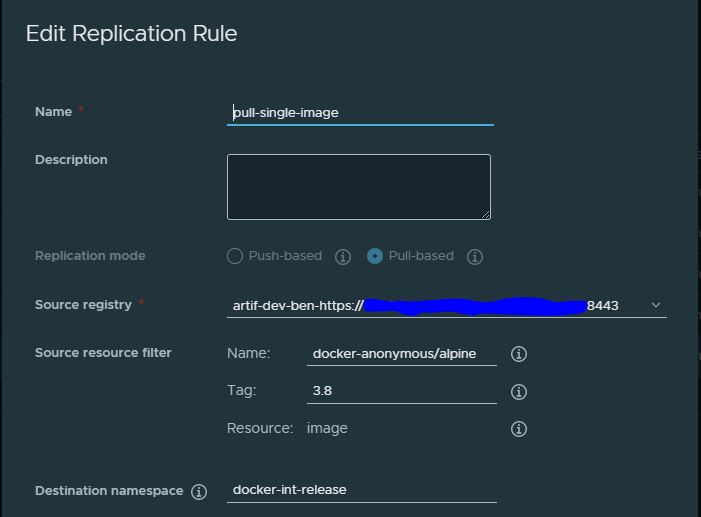The image size is (701, 517).
Task: Edit Destination namespace docker-int-release field
Action: click(x=362, y=490)
